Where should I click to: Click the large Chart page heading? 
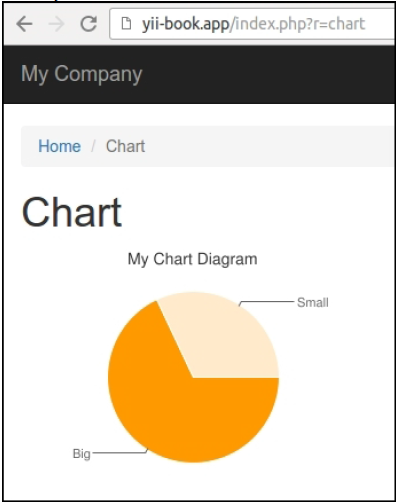tap(72, 212)
